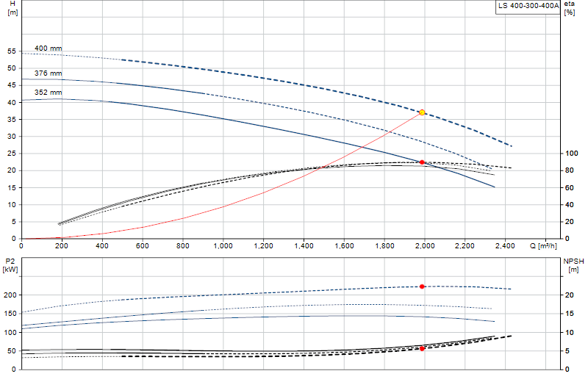Image resolution: width=588 pixels, height=382 pixels.
Task: Select the 376 mm impeller label
Action: [48, 73]
